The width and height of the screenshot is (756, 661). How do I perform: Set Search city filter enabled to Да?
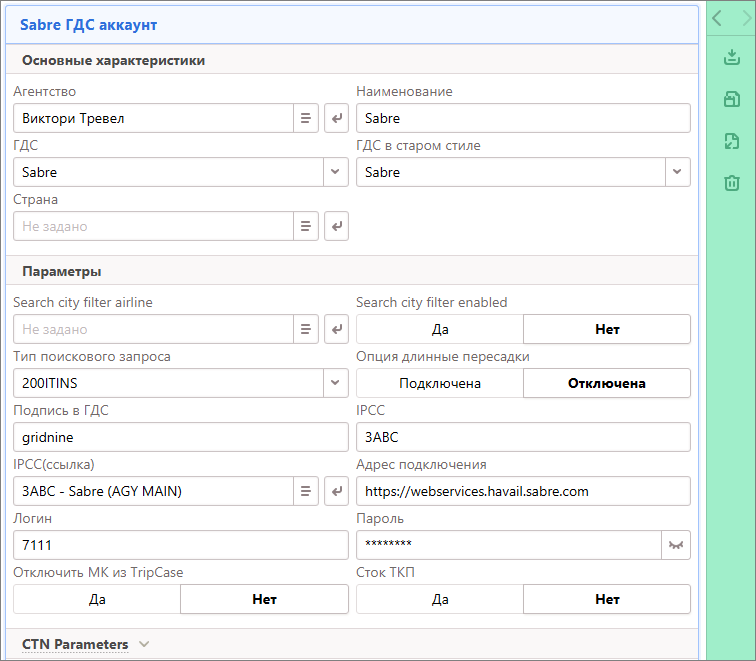click(439, 329)
